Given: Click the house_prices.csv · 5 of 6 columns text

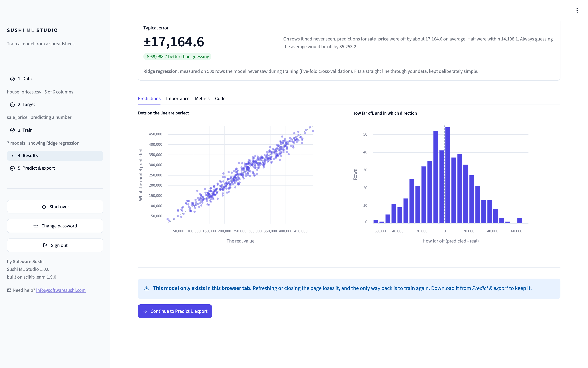Looking at the screenshot, I should [x=40, y=92].
